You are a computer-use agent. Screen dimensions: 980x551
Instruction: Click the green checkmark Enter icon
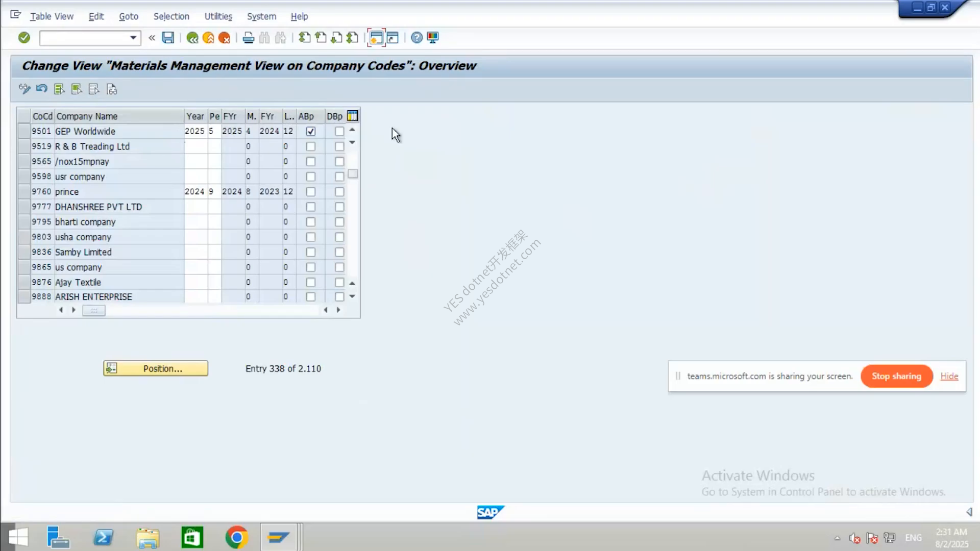coord(24,37)
